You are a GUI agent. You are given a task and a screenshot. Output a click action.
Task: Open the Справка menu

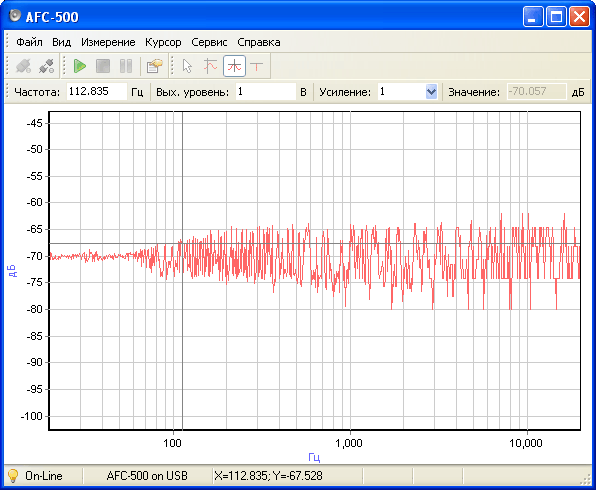pos(259,42)
